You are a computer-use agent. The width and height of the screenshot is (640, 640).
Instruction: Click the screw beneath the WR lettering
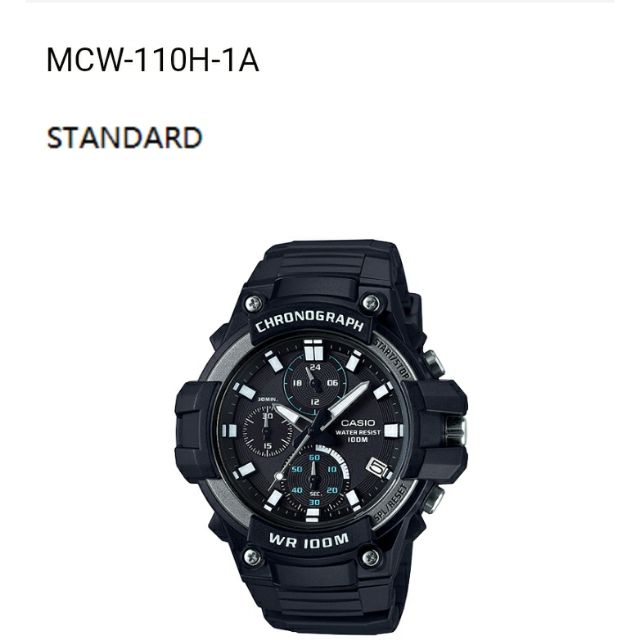pos(252,557)
